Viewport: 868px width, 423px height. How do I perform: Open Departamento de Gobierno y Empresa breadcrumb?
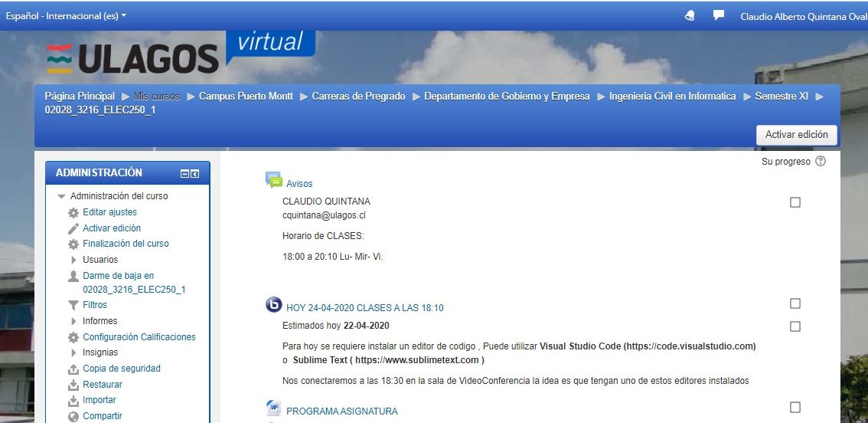507,96
